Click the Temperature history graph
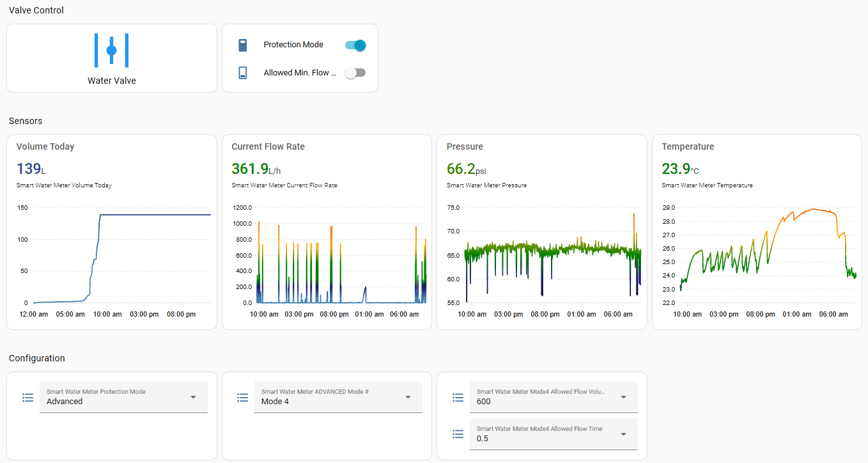The height and width of the screenshot is (463, 868). [767, 256]
